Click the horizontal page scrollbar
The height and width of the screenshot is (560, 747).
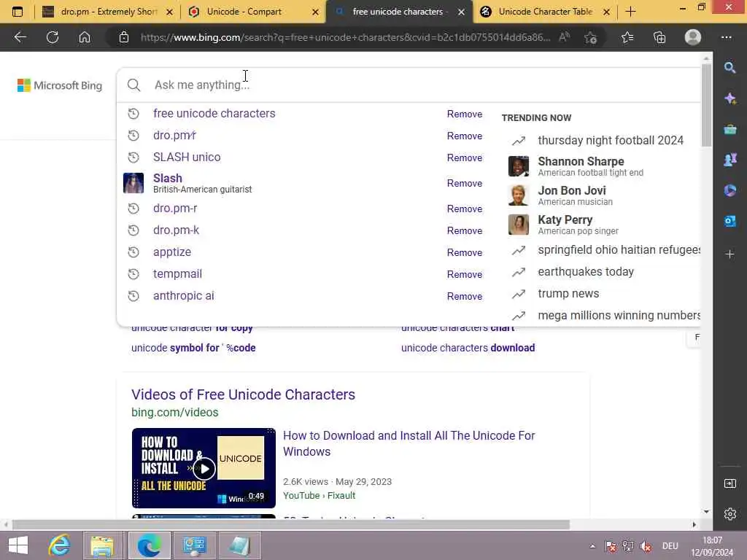[290, 524]
